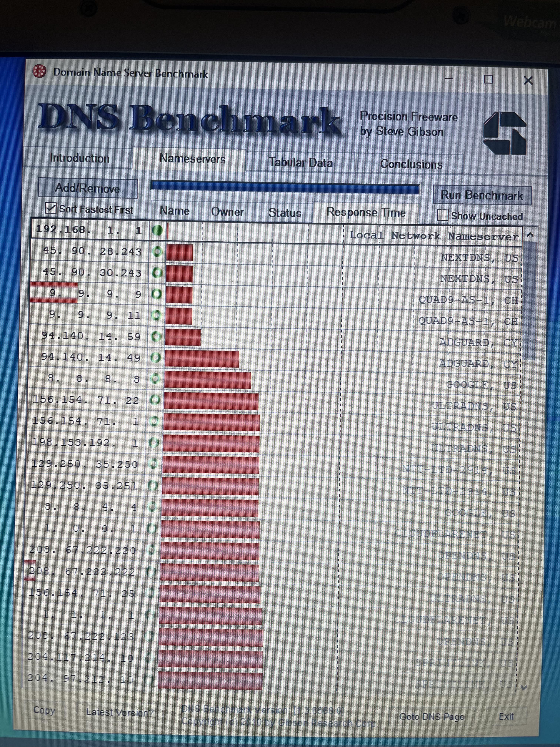Click status circle for 8.8.4.4
This screenshot has height=747, width=560.
tap(153, 507)
